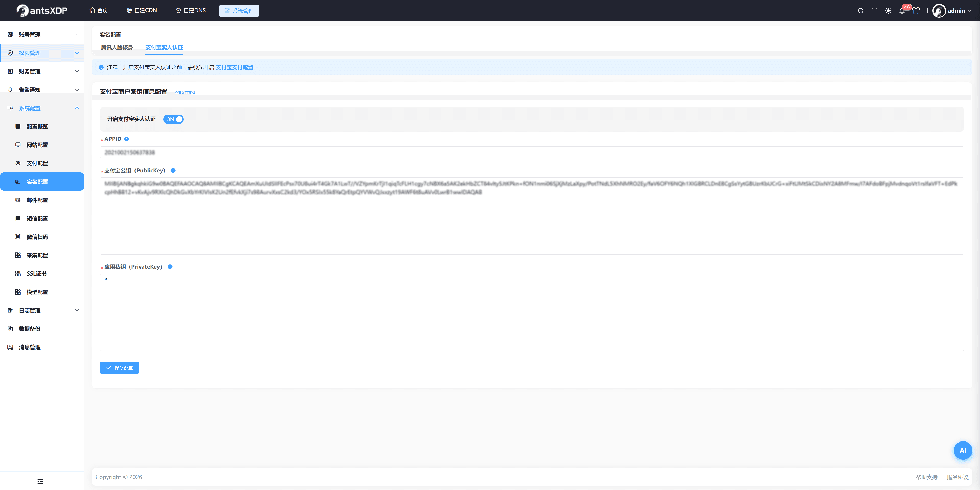Click the 服务协议 footer link
This screenshot has width=980, height=490.
click(x=957, y=477)
